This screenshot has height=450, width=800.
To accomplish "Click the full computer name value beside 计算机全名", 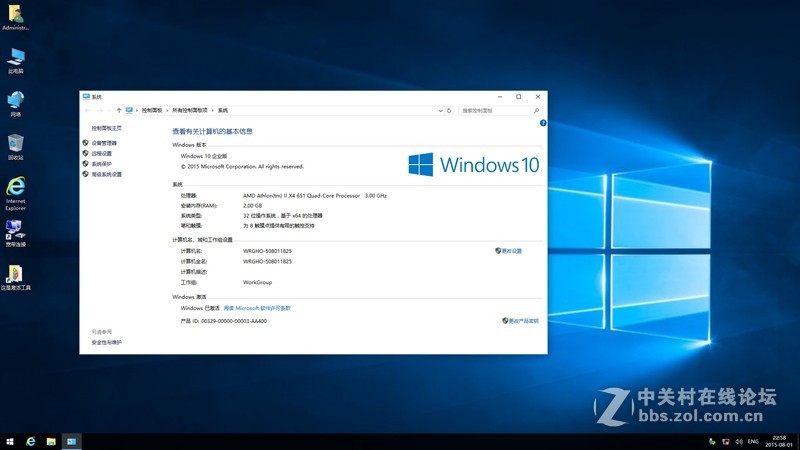I will [267, 261].
